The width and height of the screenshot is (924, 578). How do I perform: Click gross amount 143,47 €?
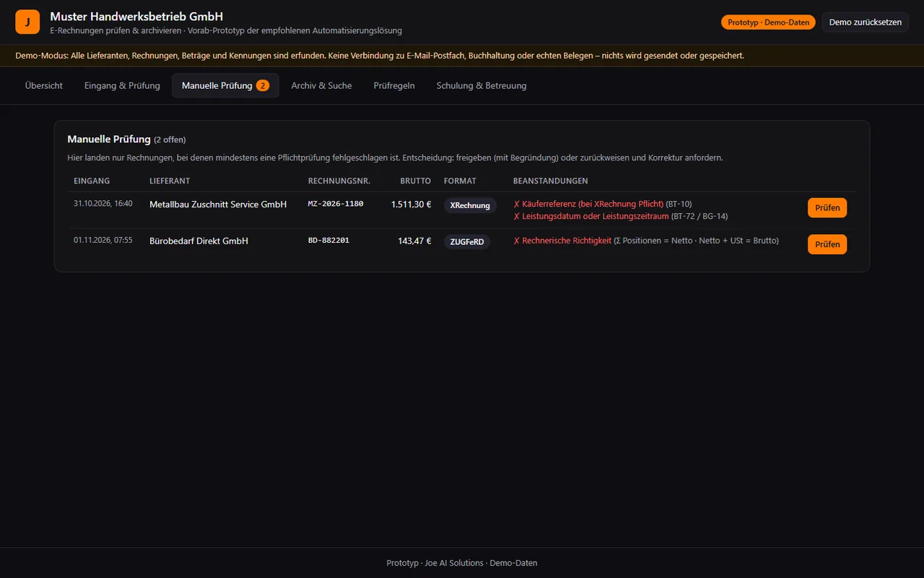[414, 241]
